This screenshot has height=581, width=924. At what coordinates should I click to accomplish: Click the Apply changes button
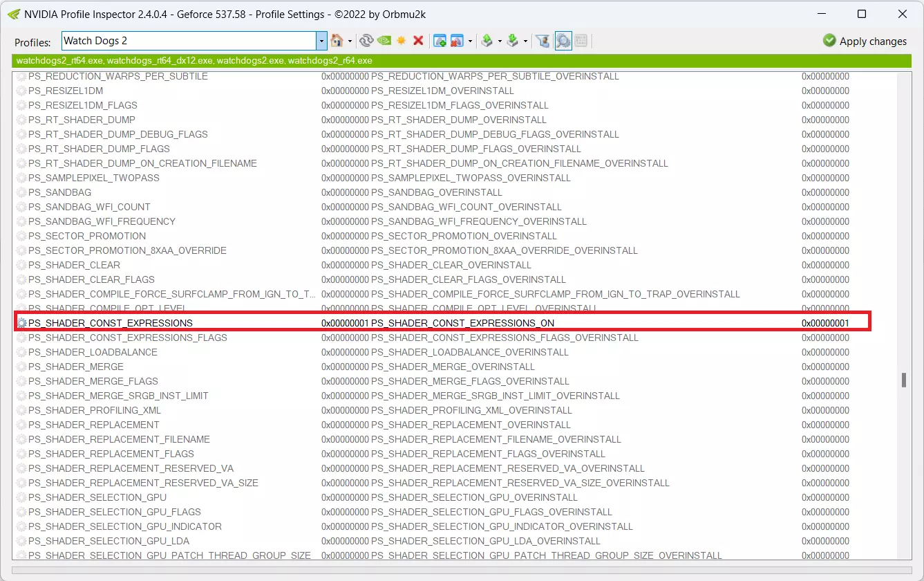(865, 41)
